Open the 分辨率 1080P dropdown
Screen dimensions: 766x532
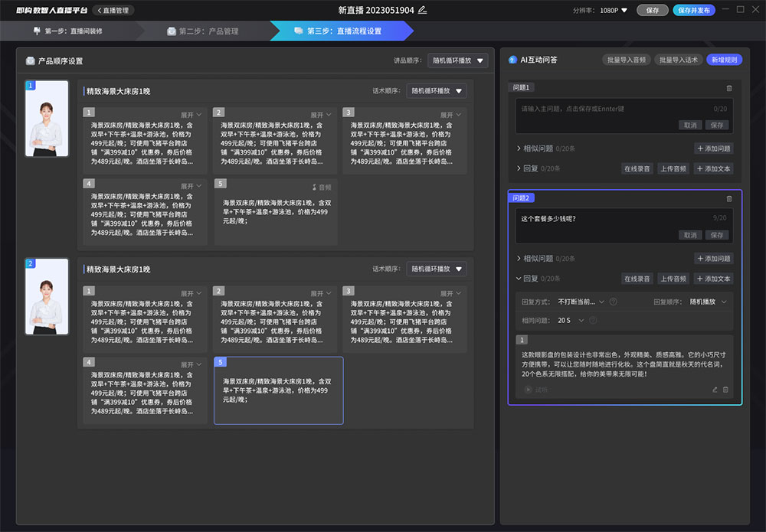pyautogui.click(x=614, y=11)
